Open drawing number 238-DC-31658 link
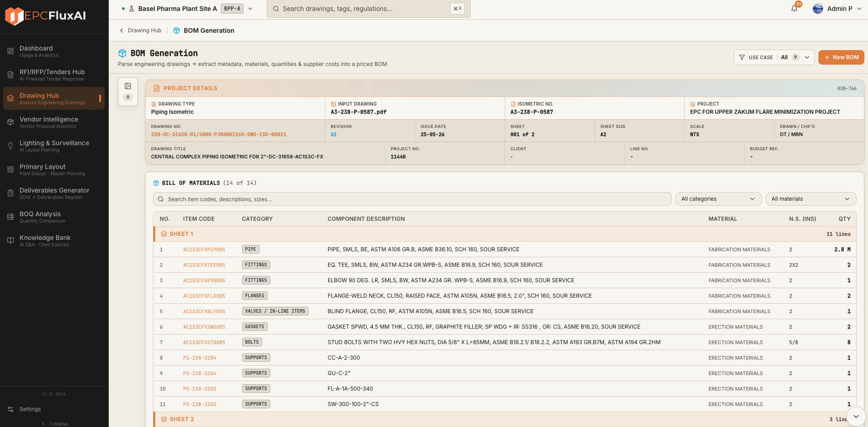 218,135
